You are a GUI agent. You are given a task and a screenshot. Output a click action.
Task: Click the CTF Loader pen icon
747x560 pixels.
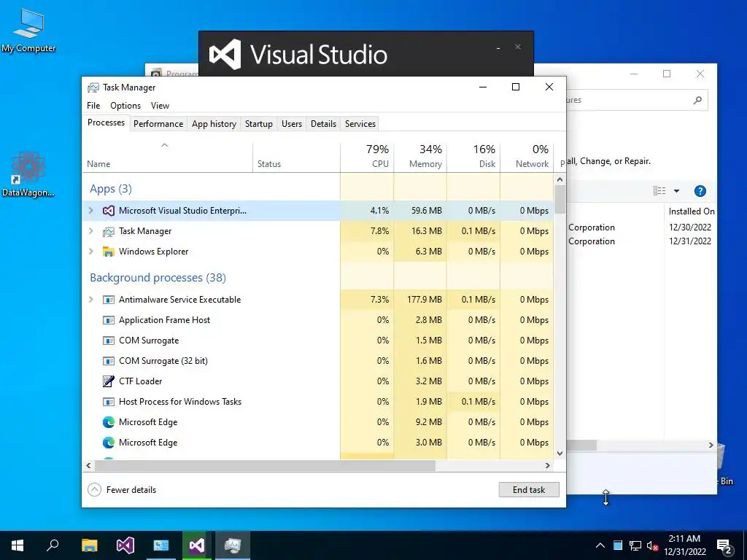point(109,381)
